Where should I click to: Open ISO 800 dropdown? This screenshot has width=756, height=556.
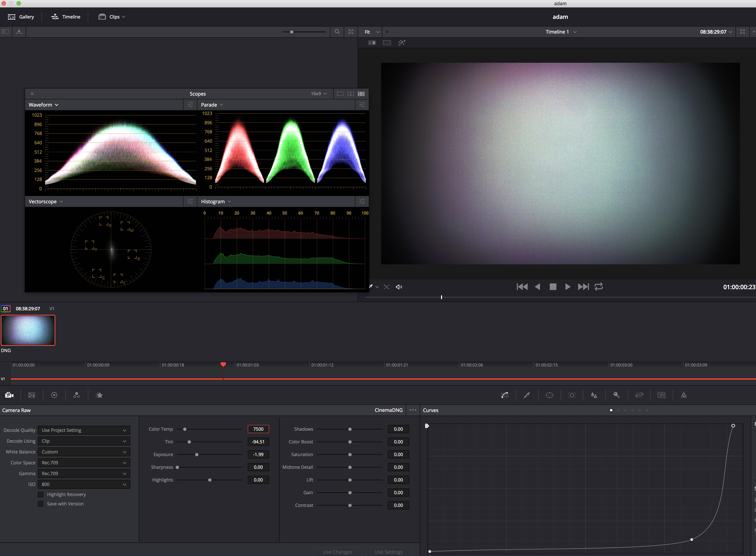(x=84, y=484)
